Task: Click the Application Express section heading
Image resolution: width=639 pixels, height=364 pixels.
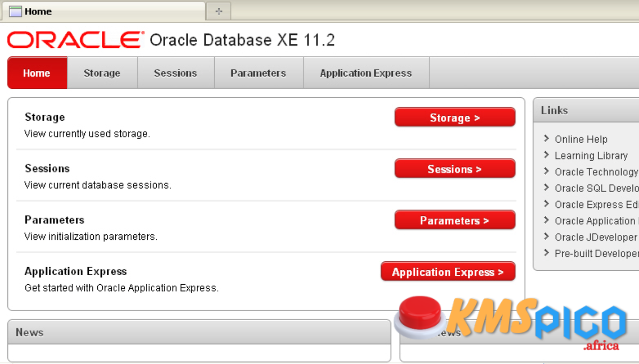Action: click(76, 271)
